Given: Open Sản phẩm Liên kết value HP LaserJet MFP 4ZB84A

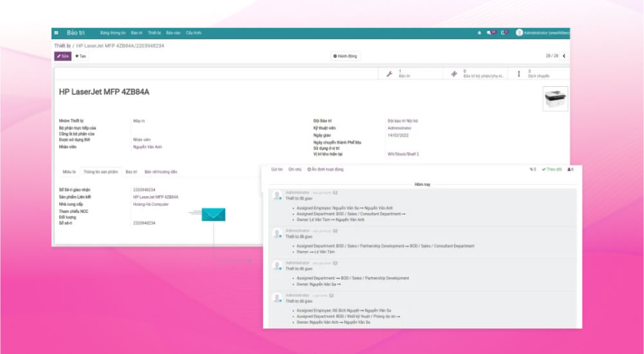Looking at the screenshot, I should 156,197.
